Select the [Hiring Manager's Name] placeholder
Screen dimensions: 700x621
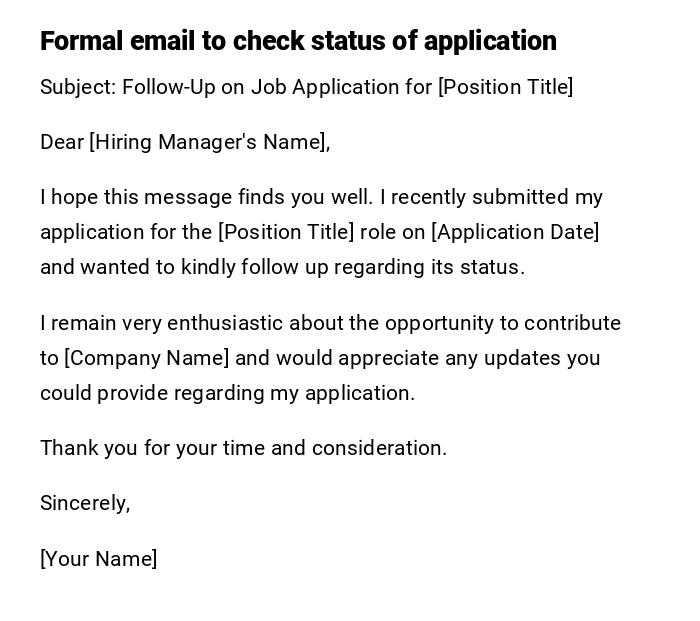[209, 142]
